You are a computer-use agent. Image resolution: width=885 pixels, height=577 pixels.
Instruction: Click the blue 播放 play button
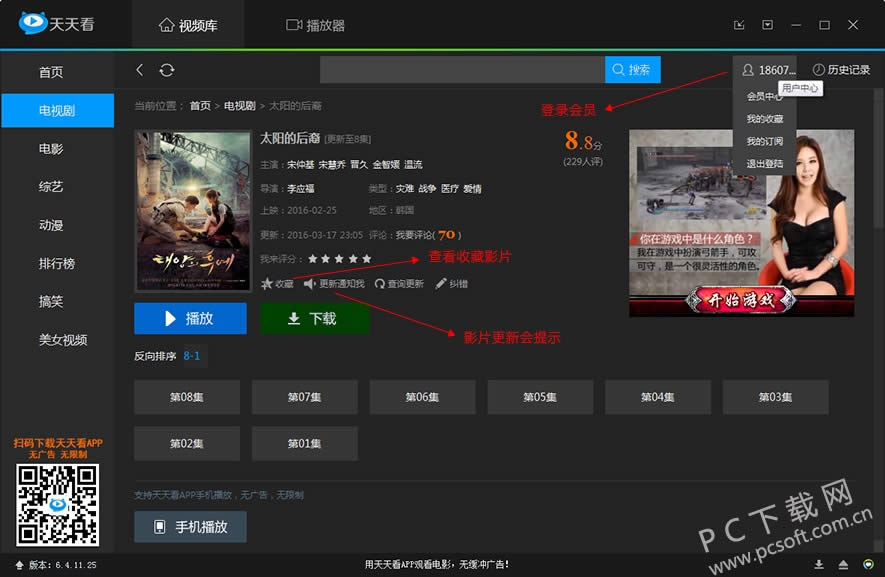pos(190,318)
